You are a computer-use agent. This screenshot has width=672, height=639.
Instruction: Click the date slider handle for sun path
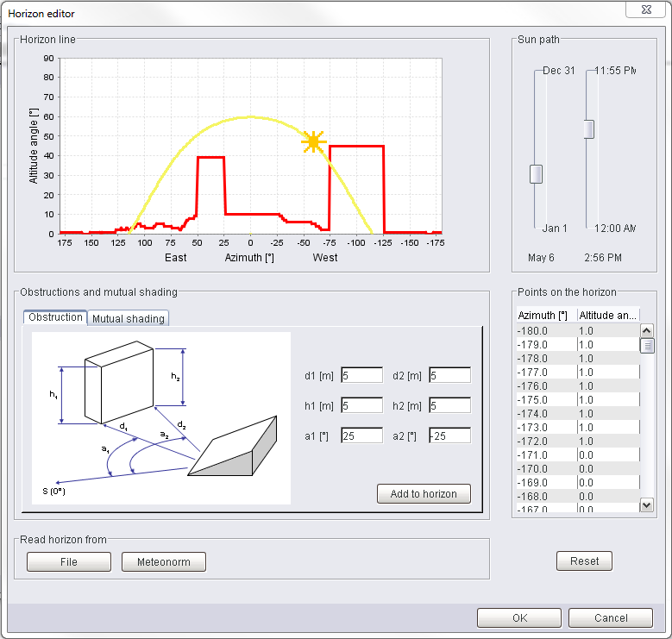tap(536, 174)
